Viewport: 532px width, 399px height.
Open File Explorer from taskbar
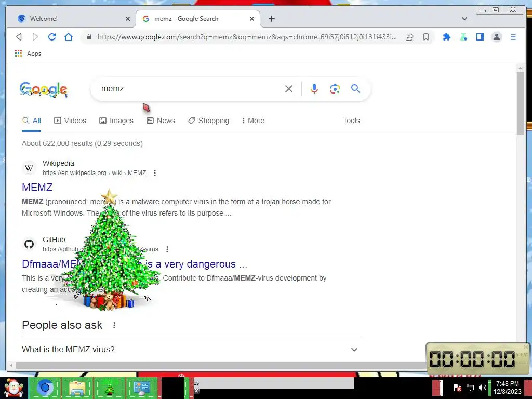click(77, 388)
